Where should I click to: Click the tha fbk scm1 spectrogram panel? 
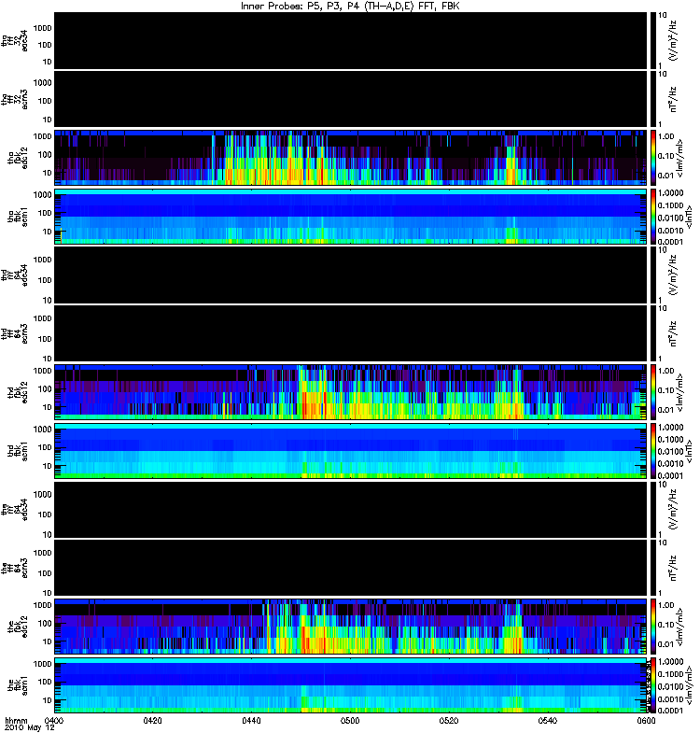click(x=350, y=217)
